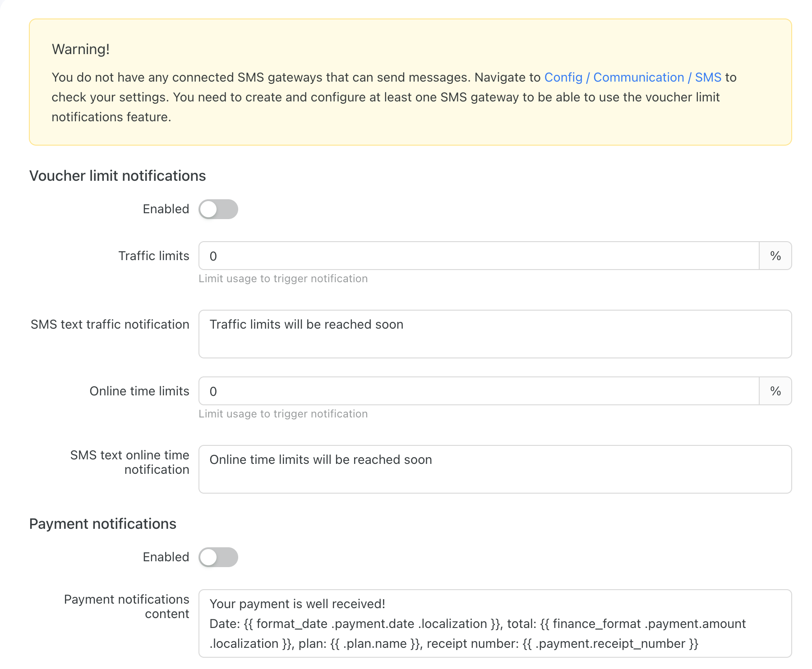Click the 'Enabled' label under Voucher limit notifications

point(166,209)
